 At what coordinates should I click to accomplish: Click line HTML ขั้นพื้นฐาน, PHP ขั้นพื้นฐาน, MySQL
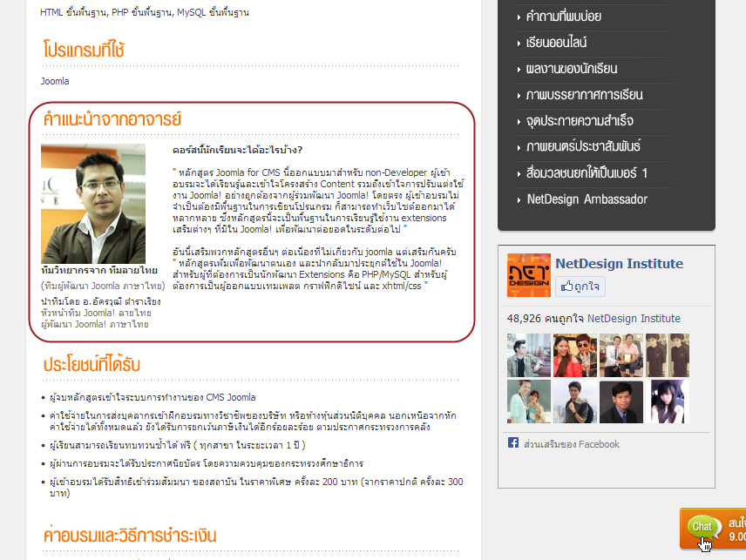(x=145, y=12)
